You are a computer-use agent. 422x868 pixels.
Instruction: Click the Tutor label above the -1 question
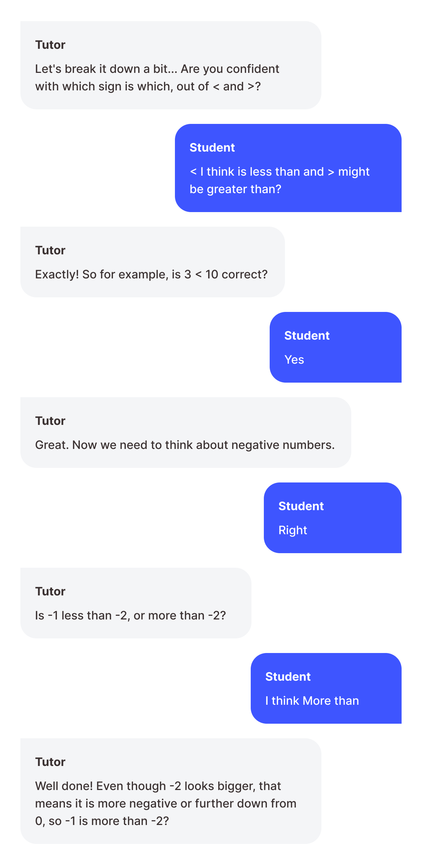coord(50,591)
